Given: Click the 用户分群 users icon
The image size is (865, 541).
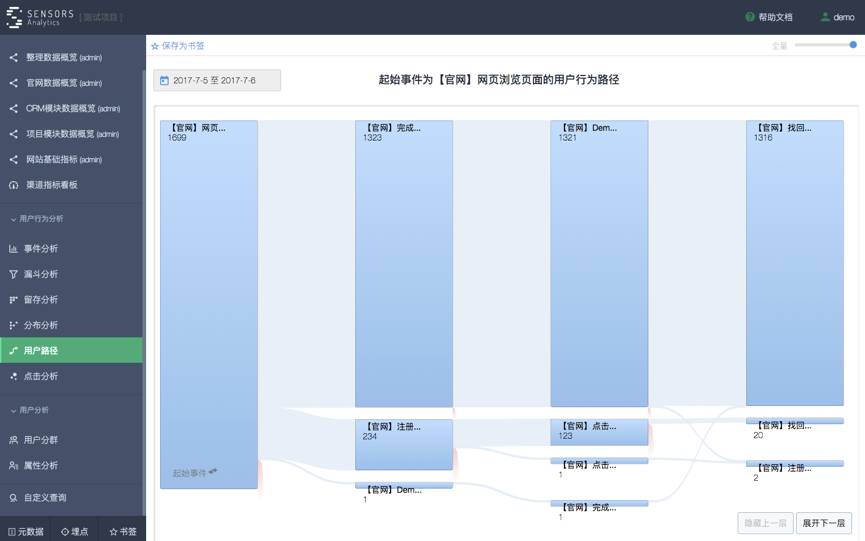Looking at the screenshot, I should pos(13,440).
